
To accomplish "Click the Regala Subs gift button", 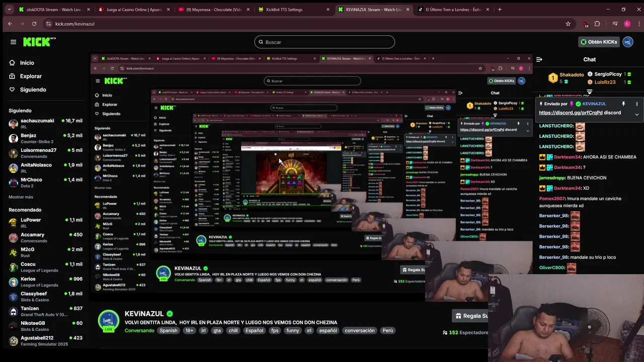I will [x=471, y=316].
